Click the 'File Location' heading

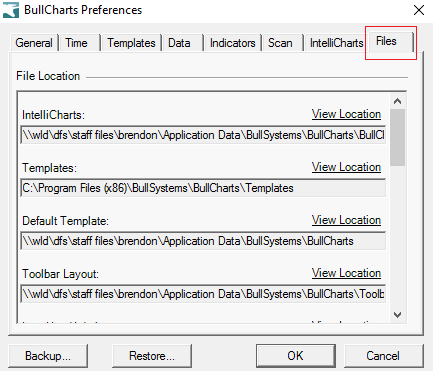click(48, 76)
